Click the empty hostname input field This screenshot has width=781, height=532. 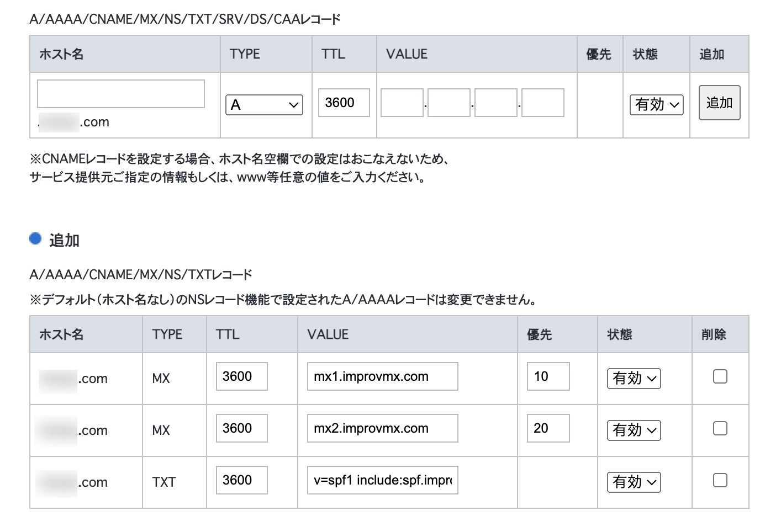tap(120, 93)
